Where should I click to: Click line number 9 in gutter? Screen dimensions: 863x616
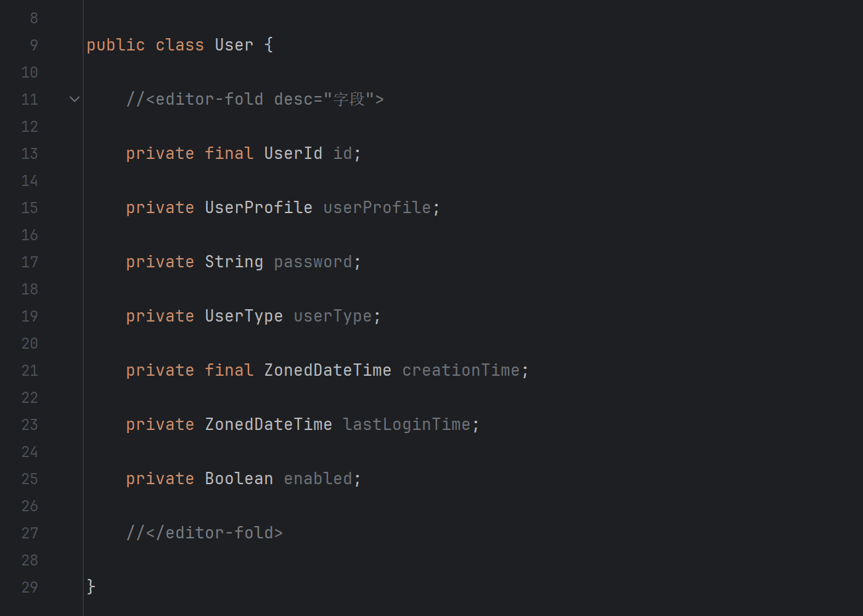click(x=34, y=46)
